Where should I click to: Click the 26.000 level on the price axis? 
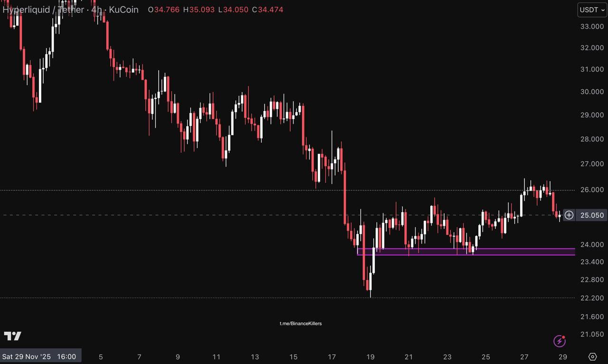click(x=592, y=190)
